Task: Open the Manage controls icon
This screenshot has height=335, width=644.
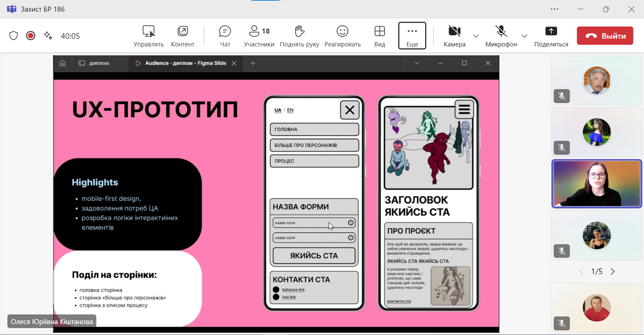Action: (148, 36)
